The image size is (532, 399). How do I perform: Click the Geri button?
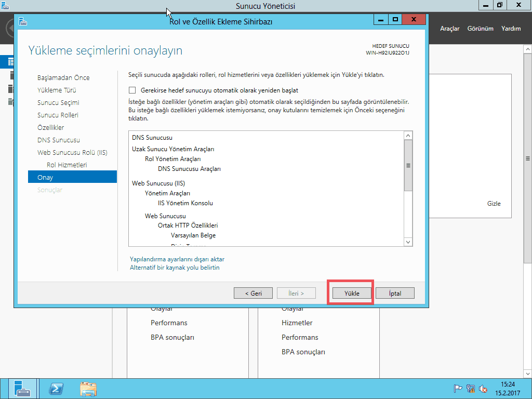pos(253,293)
